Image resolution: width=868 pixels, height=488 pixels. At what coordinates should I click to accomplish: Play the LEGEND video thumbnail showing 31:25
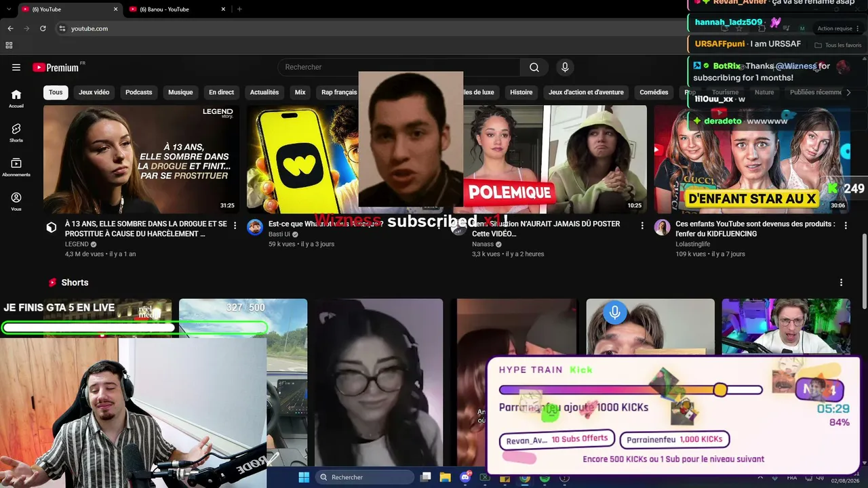[141, 159]
